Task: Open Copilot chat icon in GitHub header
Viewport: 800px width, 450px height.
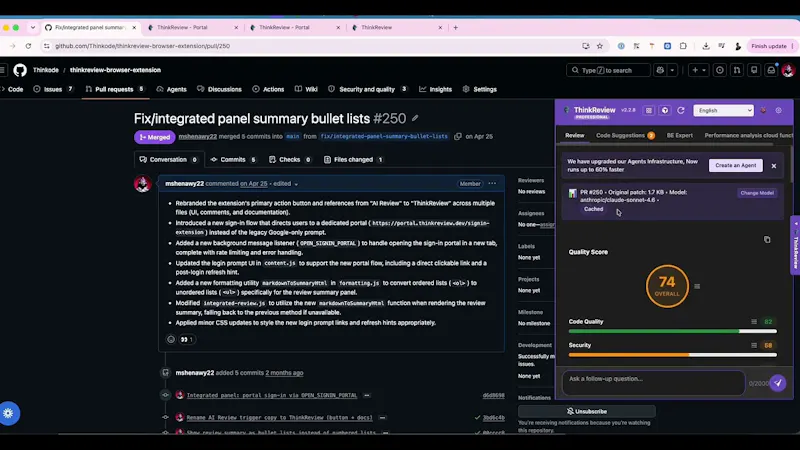Action: (660, 70)
